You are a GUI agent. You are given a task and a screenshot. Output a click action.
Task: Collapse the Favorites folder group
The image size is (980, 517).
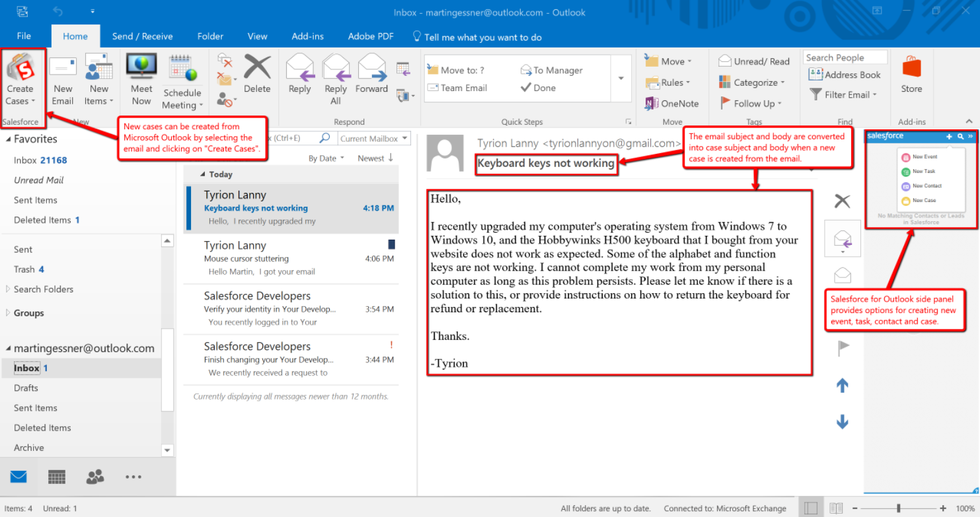(9, 139)
